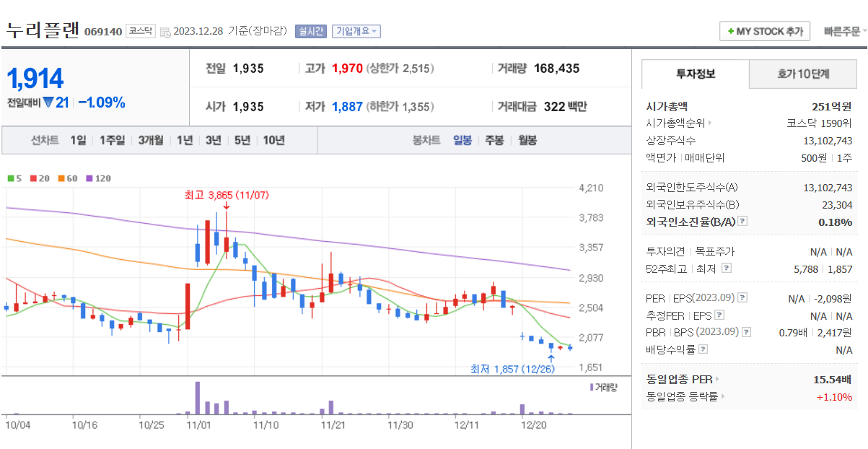Screen dimensions: 868x449
Task: Click the 실시간 badge button
Action: [310, 31]
